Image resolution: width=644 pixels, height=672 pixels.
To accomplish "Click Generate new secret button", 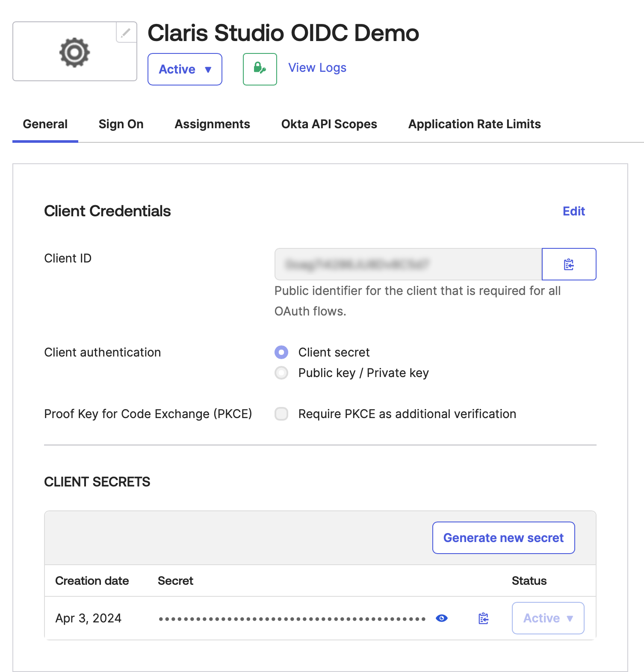I will [x=503, y=538].
